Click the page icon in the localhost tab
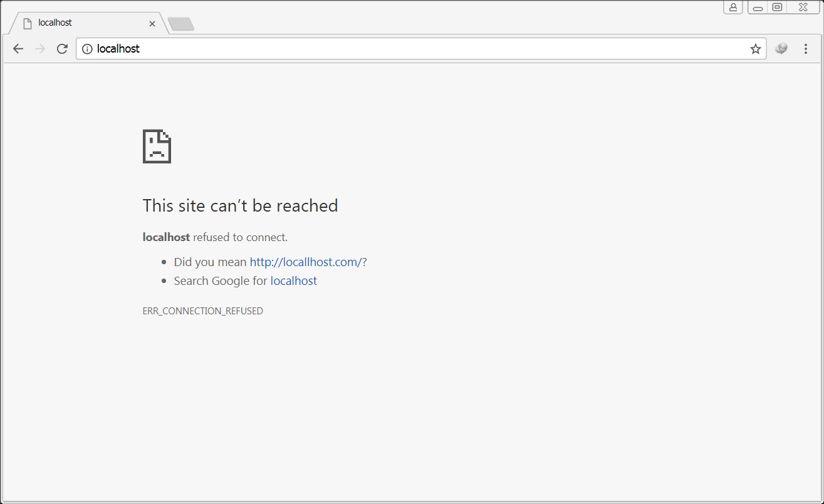Viewport: 824px width, 504px height. tap(27, 23)
